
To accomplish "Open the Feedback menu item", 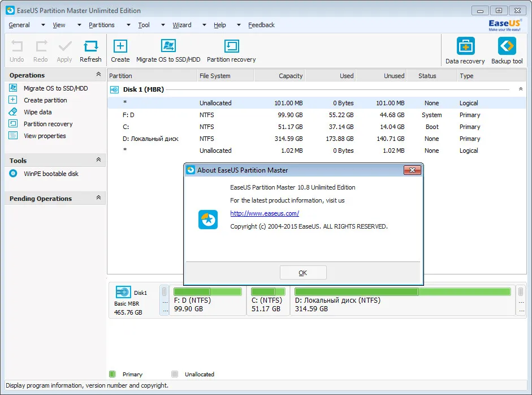I will tap(261, 25).
